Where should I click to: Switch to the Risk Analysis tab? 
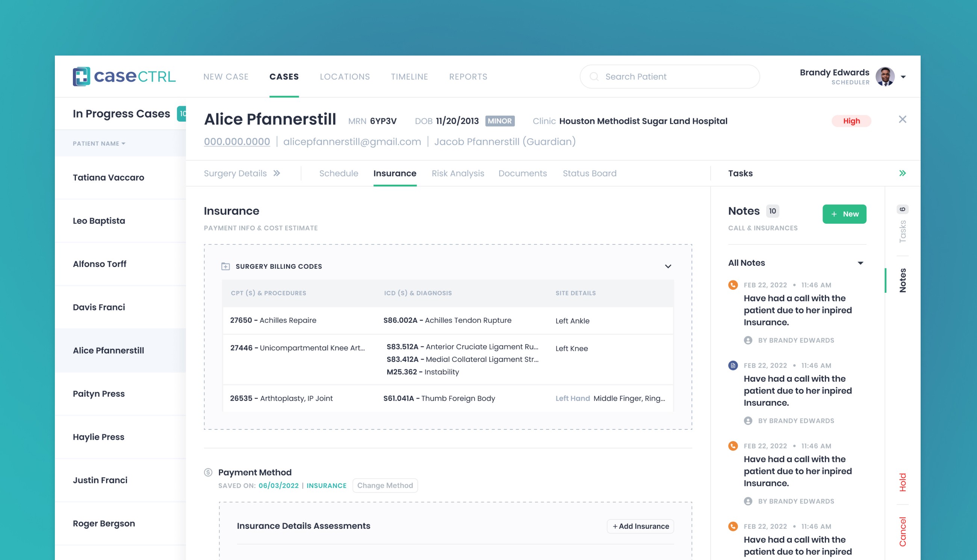click(458, 173)
